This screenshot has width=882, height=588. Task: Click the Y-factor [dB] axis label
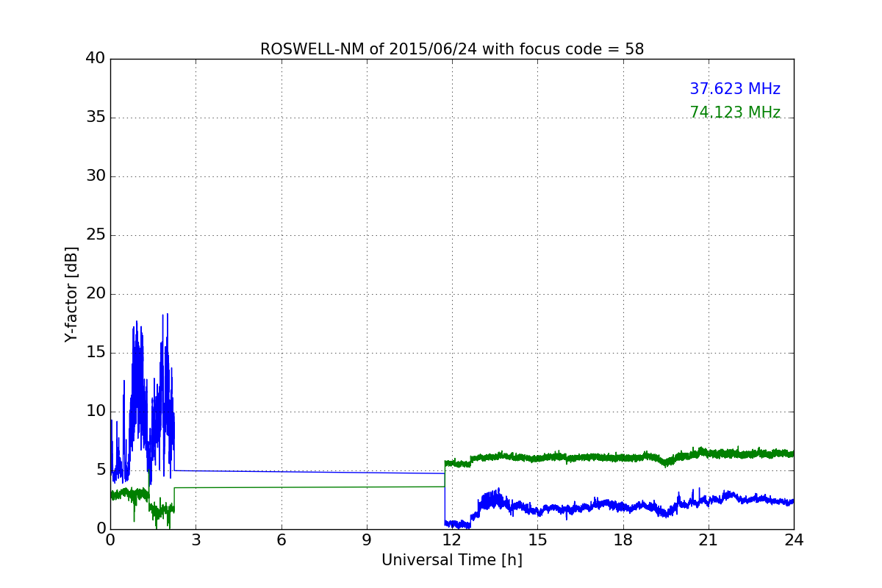pos(71,294)
